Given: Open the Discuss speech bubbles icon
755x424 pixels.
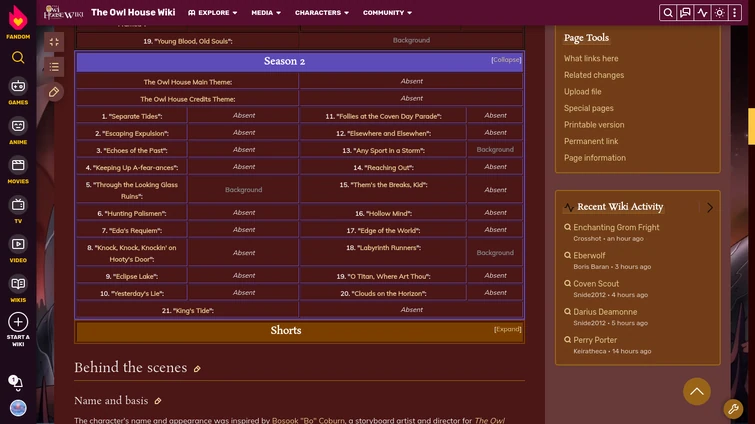Looking at the screenshot, I should click(x=685, y=13).
